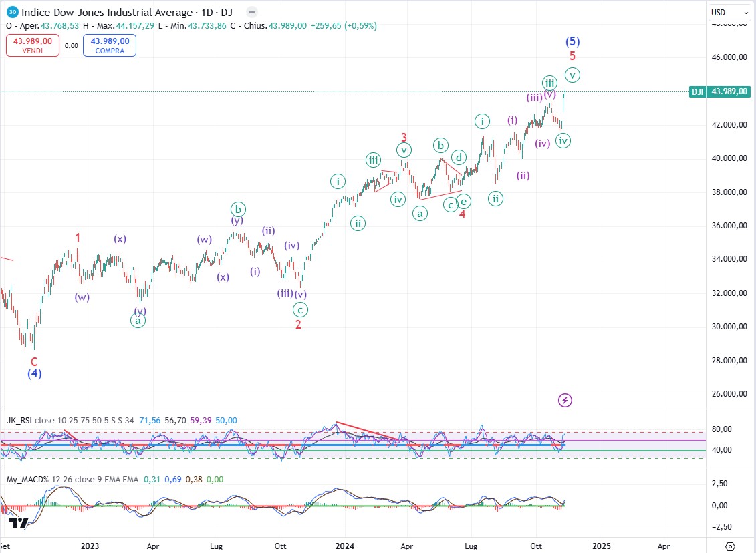This screenshot has width=756, height=553.
Task: Click the 36.000,00 price axis label
Action: (729, 226)
